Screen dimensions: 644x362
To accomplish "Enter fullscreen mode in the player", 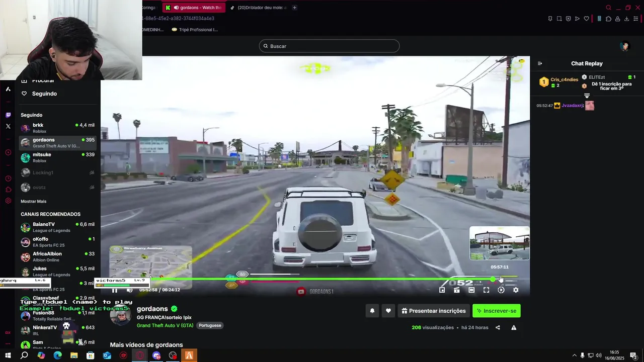I will (486, 290).
